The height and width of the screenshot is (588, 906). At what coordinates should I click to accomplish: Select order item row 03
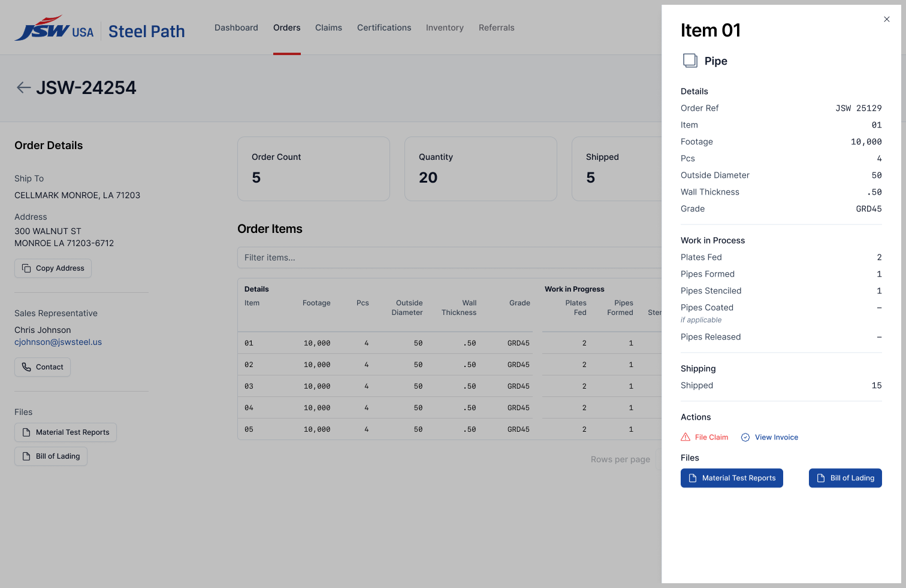click(449, 386)
